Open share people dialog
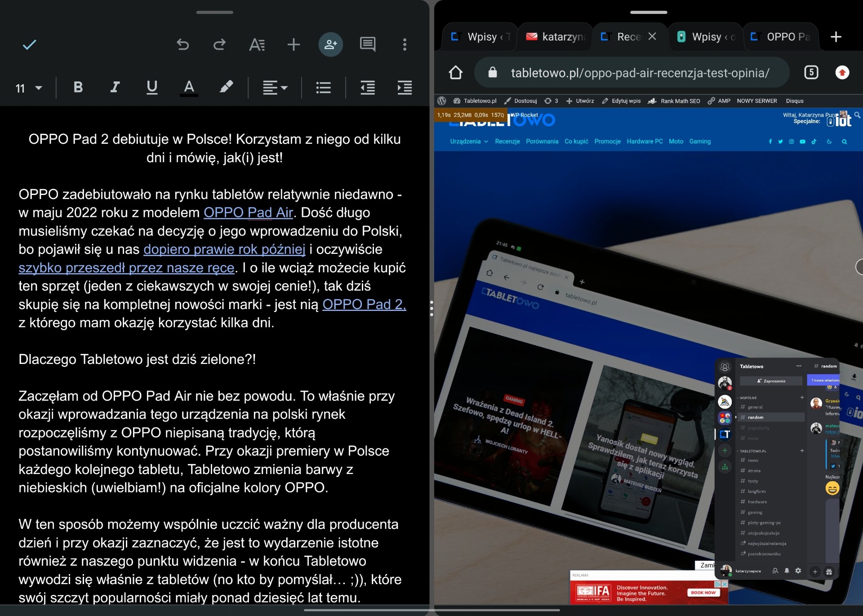The height and width of the screenshot is (616, 863). (x=330, y=44)
